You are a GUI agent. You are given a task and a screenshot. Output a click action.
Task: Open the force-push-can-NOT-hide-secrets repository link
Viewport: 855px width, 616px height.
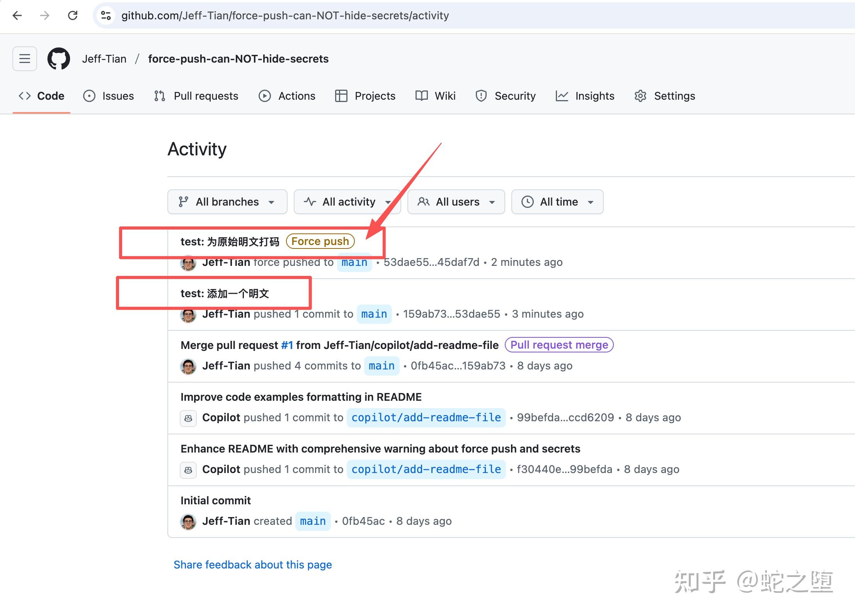(238, 59)
